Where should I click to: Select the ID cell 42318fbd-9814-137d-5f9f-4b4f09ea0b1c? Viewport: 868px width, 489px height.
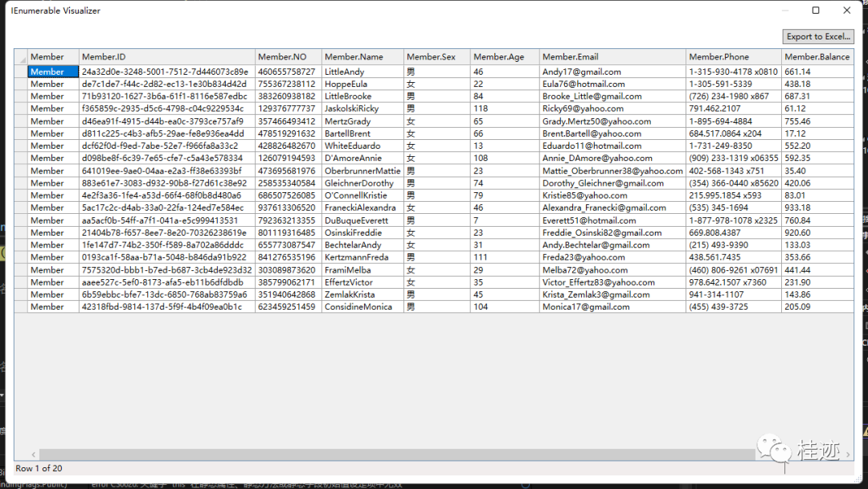[x=167, y=306]
